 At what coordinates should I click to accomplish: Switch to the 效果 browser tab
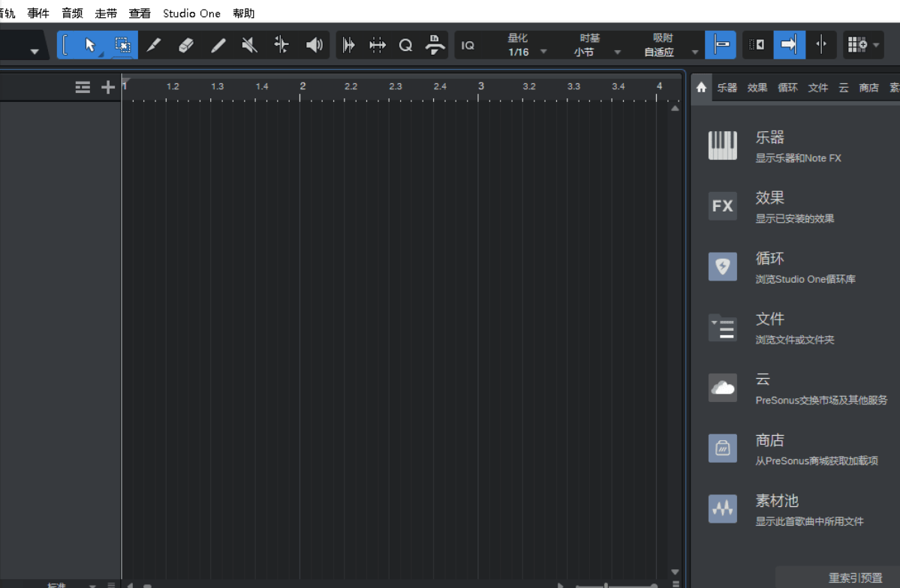[x=757, y=87]
